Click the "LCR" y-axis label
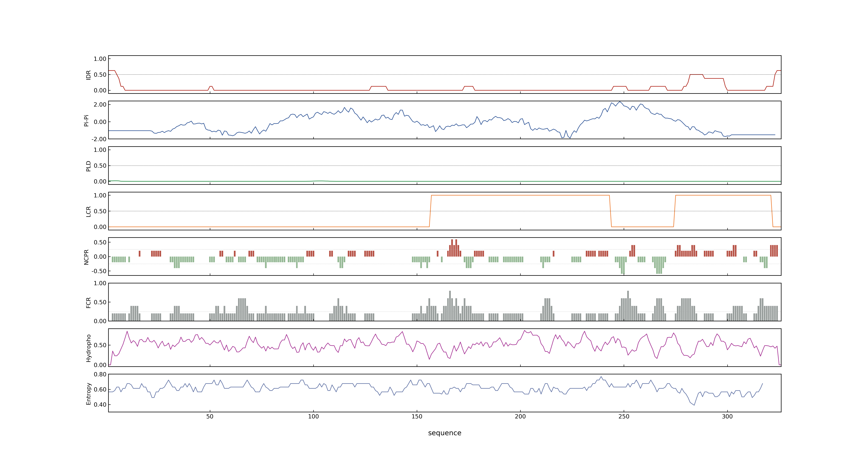 pyautogui.click(x=88, y=211)
